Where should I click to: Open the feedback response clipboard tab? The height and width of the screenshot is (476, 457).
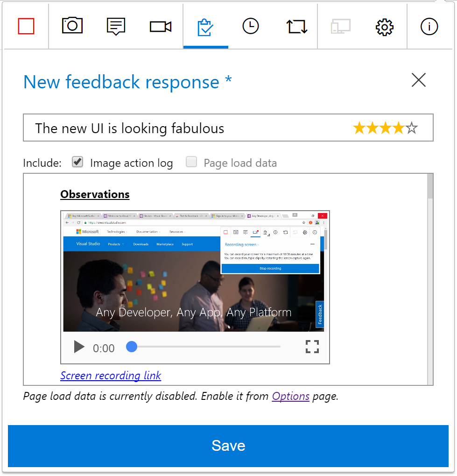click(205, 27)
